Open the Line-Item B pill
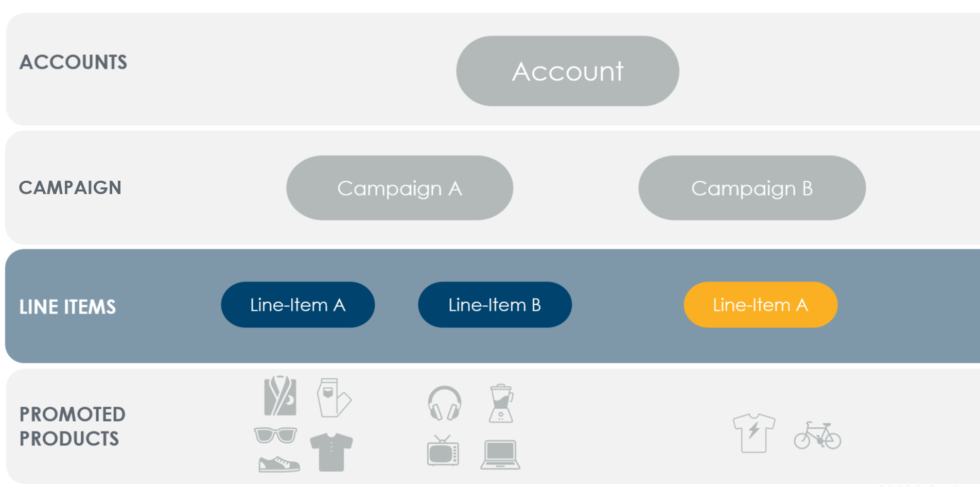 click(x=495, y=305)
